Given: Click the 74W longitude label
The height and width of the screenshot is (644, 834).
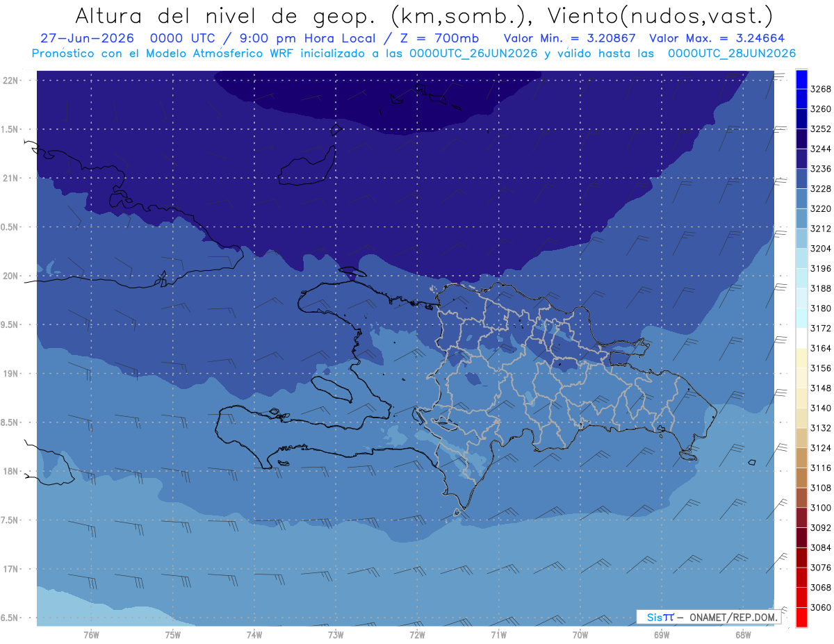Looking at the screenshot, I should 254,634.
